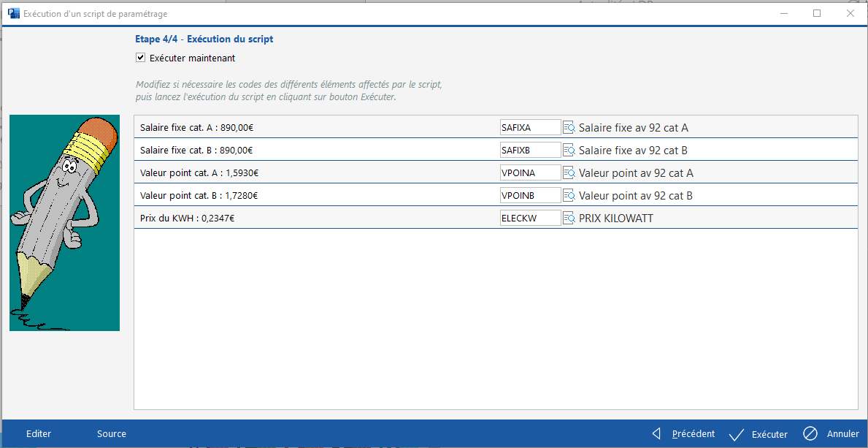Viewport: 868px width, 448px height.
Task: Open lookup icon beside ELECKW code
Action: [569, 219]
